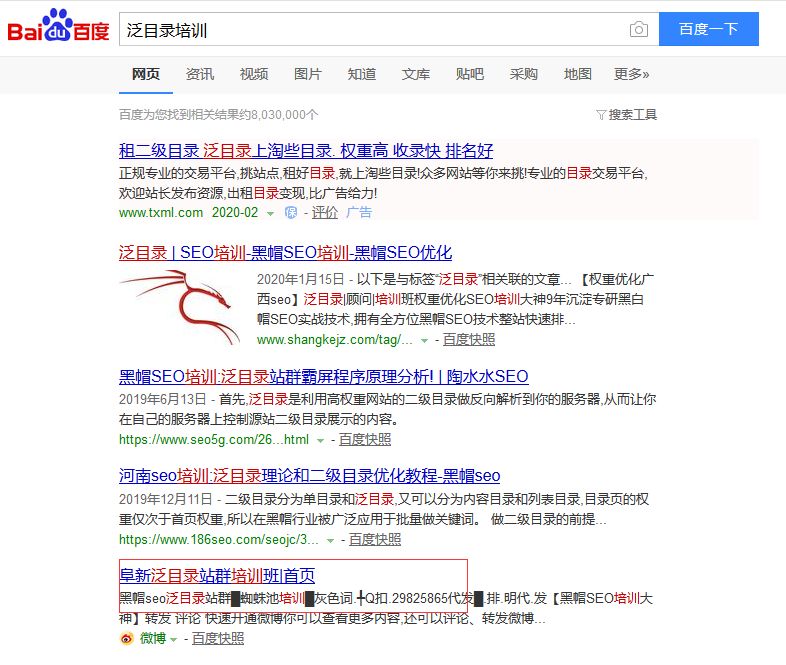Open result 泛目录 | SEO培训-黑帽SEO培训
786x665 pixels.
tap(285, 252)
